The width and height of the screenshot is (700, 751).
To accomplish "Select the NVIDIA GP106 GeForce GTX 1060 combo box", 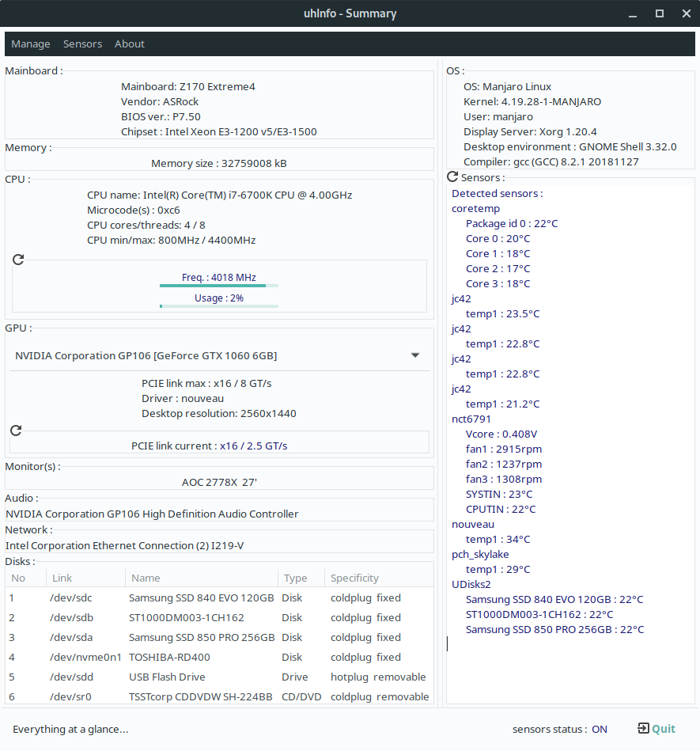I will [x=219, y=356].
